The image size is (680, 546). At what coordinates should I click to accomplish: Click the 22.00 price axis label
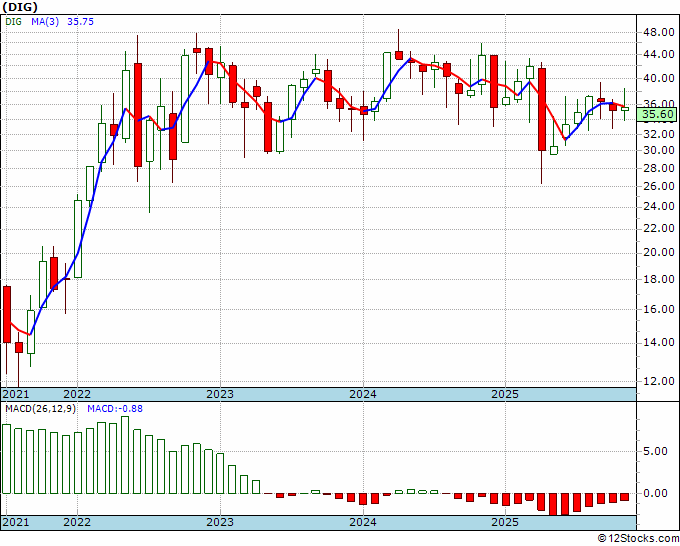coord(659,228)
